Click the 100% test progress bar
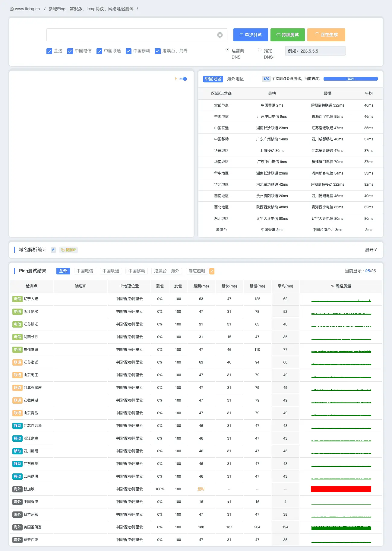Viewport: 392px width, 551px height. 350,79
